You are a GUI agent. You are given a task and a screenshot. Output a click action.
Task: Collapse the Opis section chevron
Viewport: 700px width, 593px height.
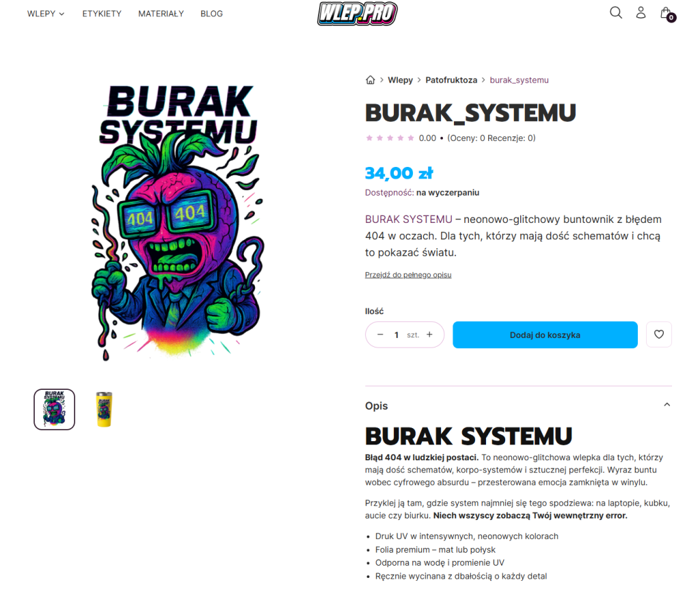pos(667,404)
